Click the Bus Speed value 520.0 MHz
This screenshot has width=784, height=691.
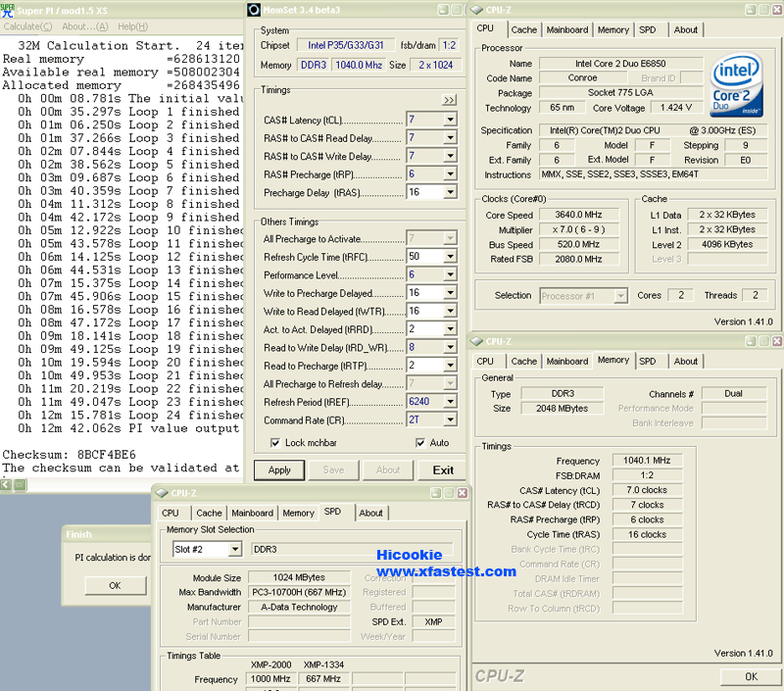578,244
